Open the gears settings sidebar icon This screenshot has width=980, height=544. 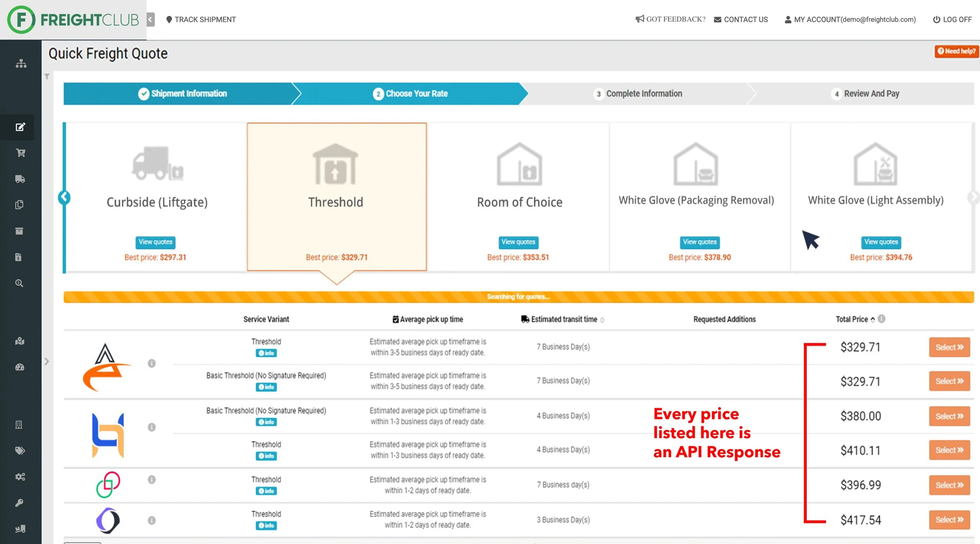(20, 477)
